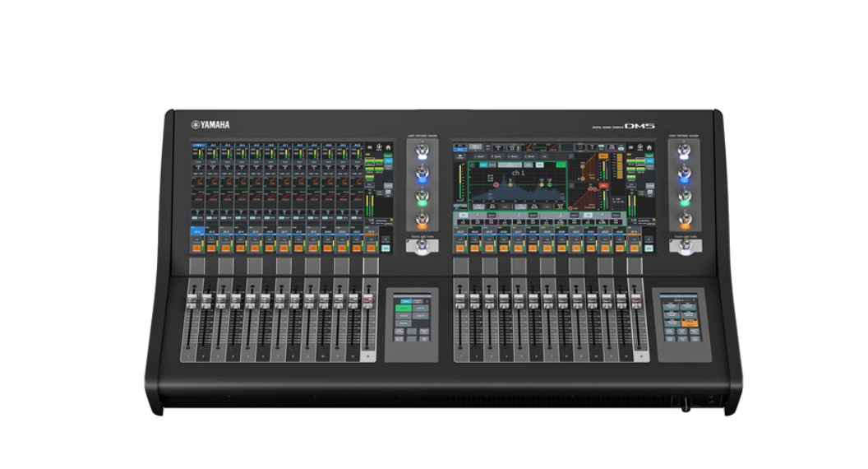The width and height of the screenshot is (868, 469).
Task: Grab fader 5 cap in the left fader bank
Action: pos(250,301)
